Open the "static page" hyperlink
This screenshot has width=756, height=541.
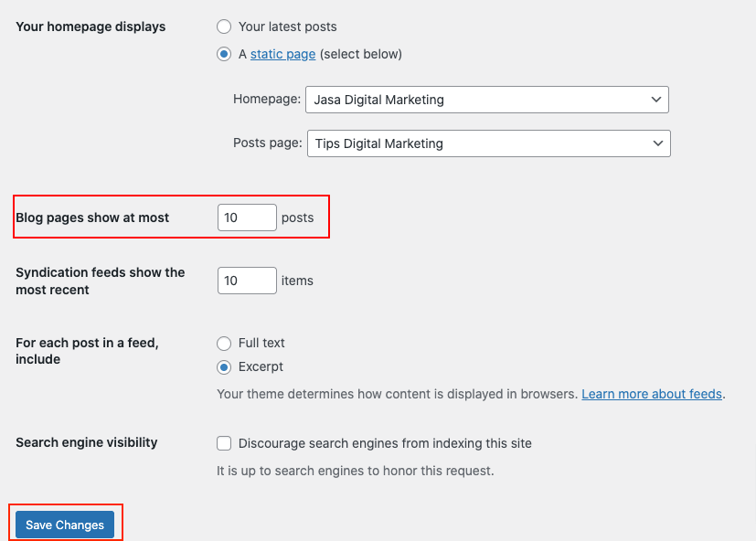tap(282, 54)
